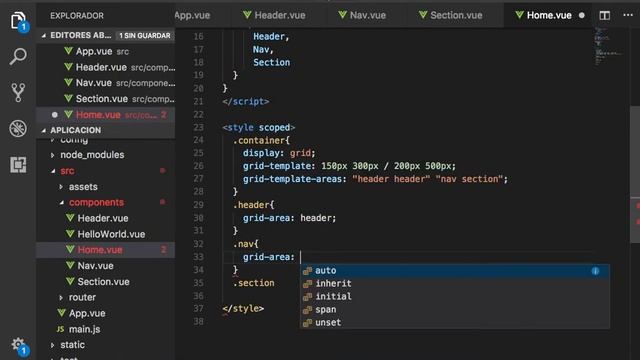Click Vue icon of Nav.vue tab
This screenshot has height=360, width=640.
(x=342, y=15)
